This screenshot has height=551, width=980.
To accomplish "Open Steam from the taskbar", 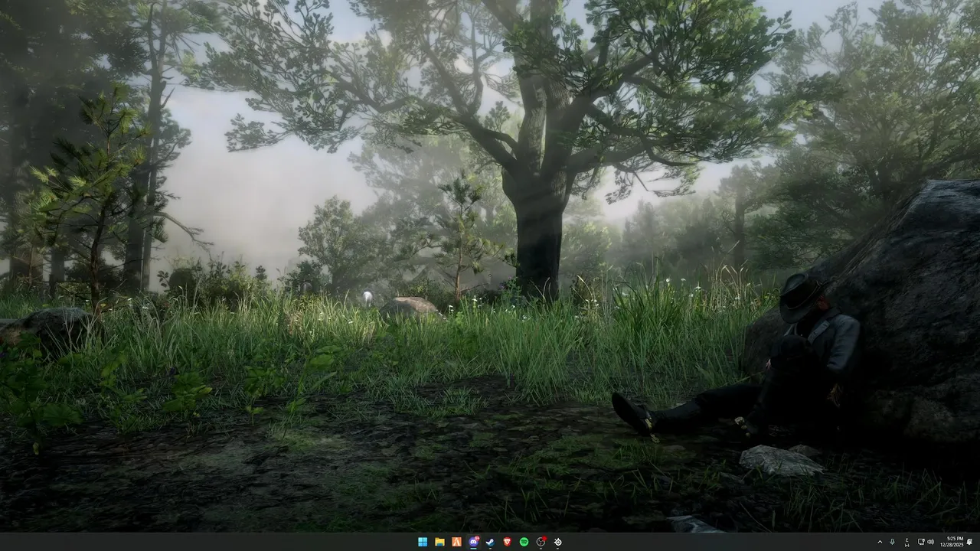I will click(x=490, y=542).
